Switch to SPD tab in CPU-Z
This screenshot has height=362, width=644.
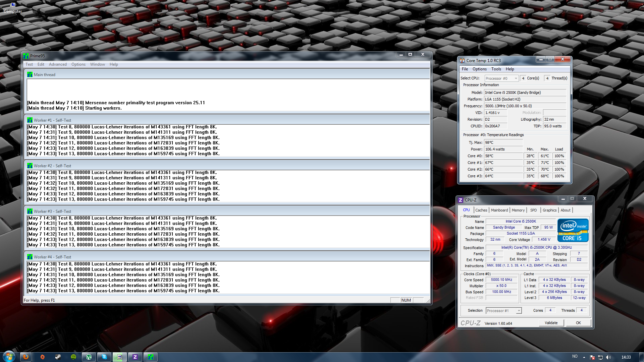[x=534, y=210]
